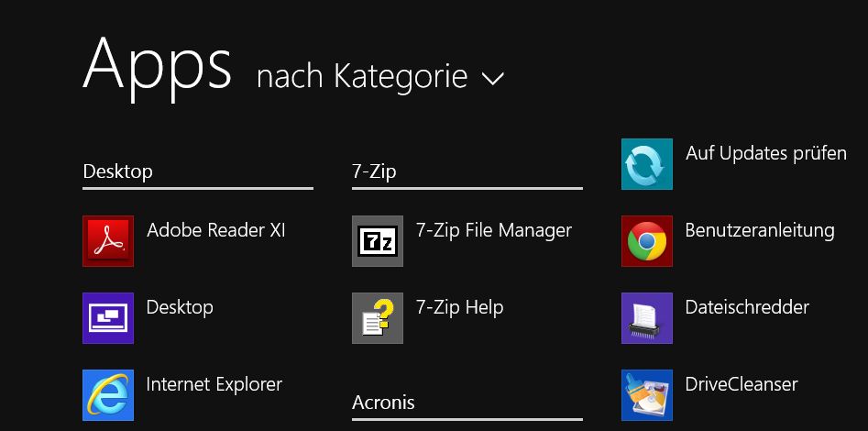Click the 'Dateischredder' label
This screenshot has width=868, height=431.
(747, 307)
